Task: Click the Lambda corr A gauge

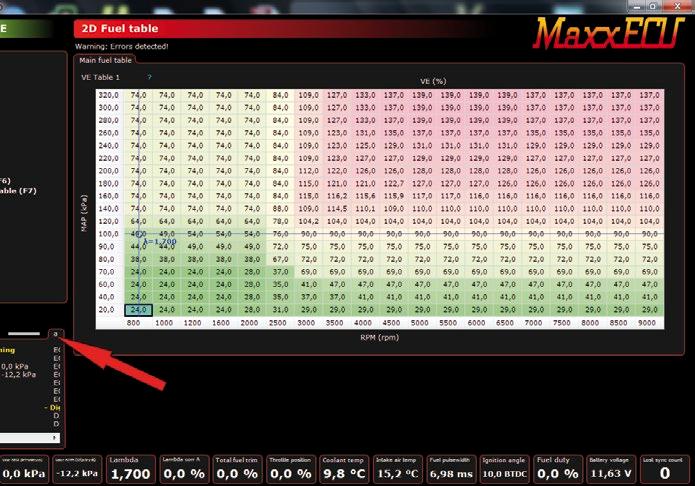Action: point(184,469)
